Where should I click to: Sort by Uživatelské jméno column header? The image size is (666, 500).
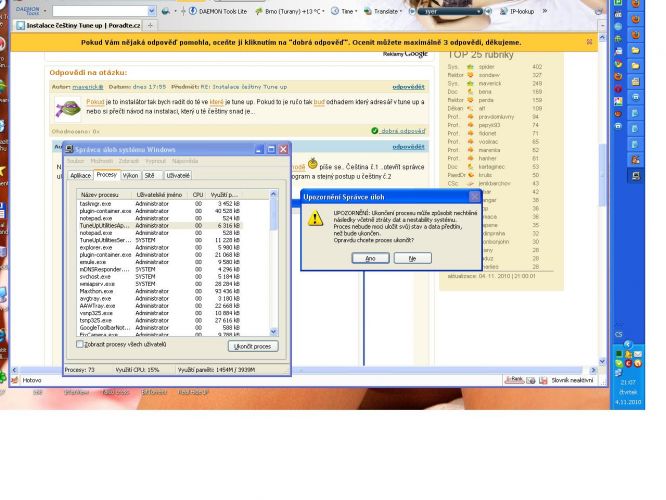[159, 195]
